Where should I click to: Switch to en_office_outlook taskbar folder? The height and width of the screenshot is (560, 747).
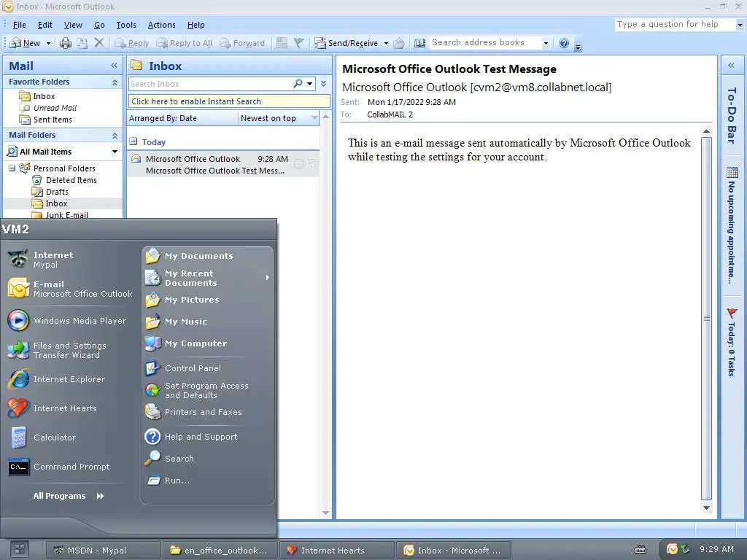pos(220,550)
